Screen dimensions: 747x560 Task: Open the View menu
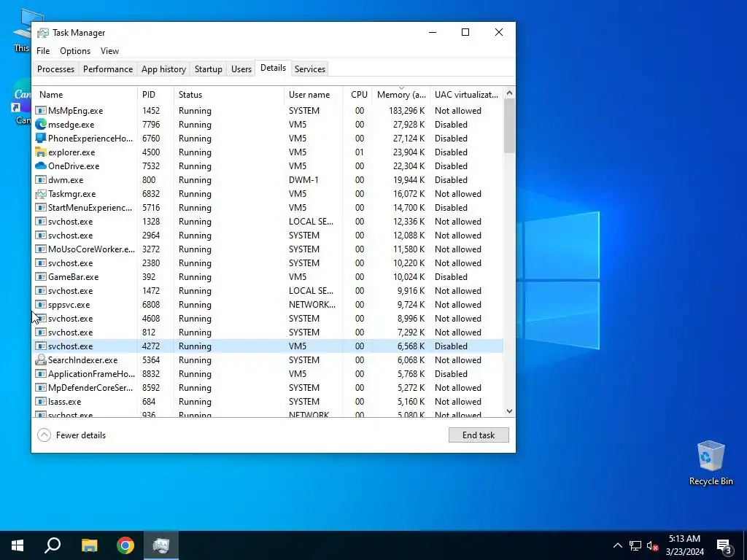pos(109,51)
